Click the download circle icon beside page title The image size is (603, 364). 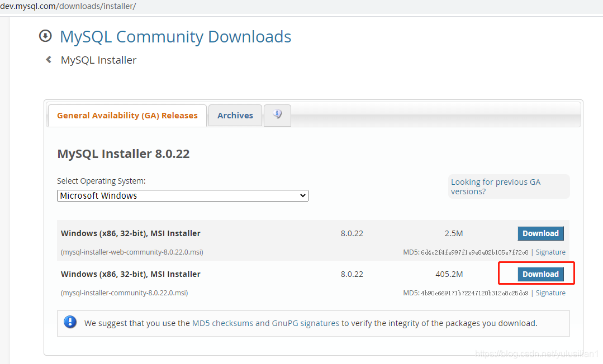click(x=45, y=36)
